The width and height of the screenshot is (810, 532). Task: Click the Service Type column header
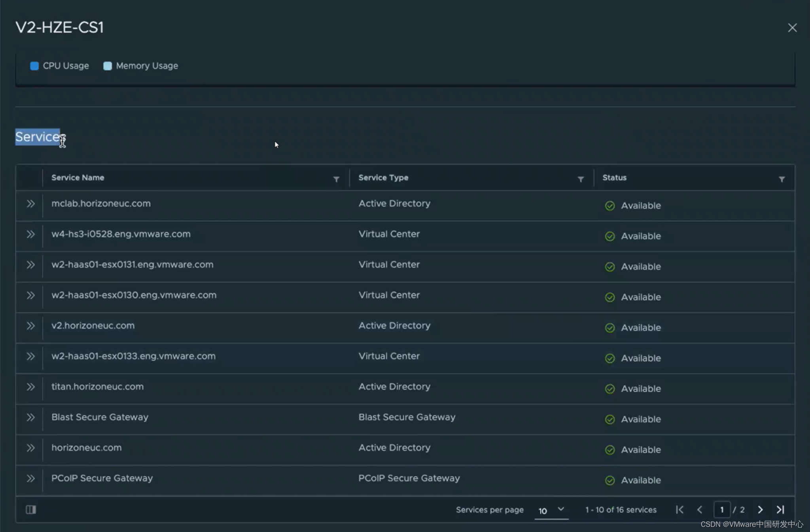pyautogui.click(x=383, y=178)
